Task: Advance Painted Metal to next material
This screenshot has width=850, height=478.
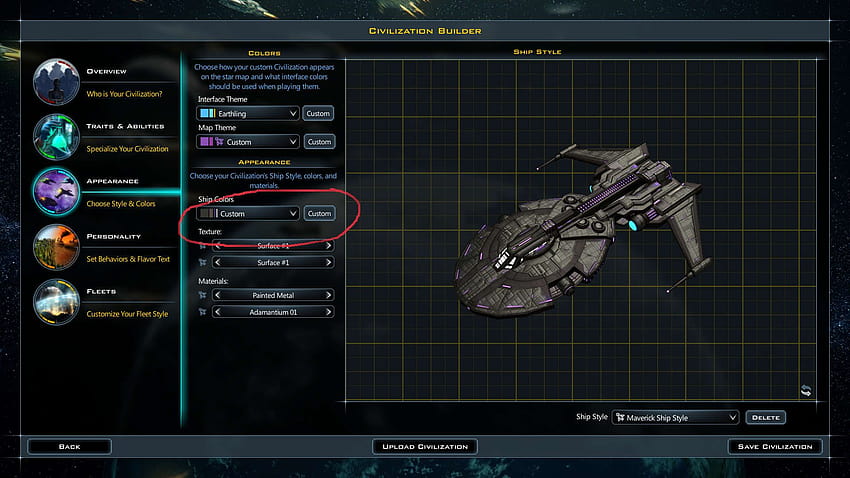Action: click(x=328, y=295)
